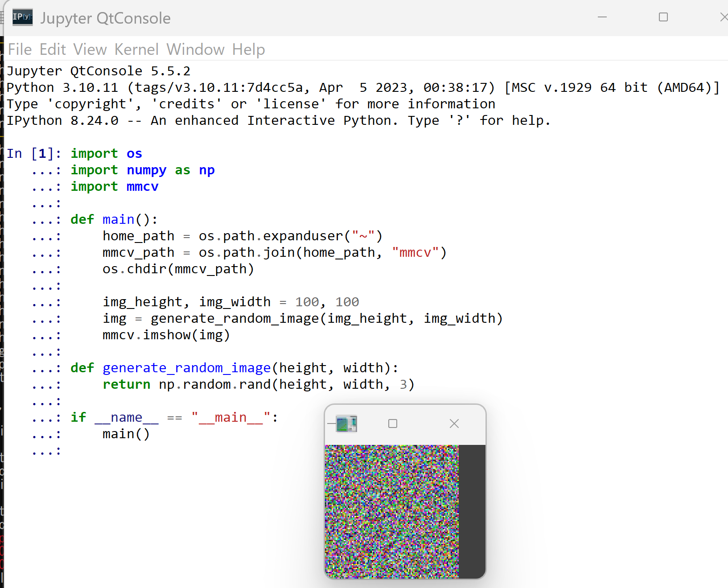Open the Help menu
The image size is (728, 588).
coord(248,49)
